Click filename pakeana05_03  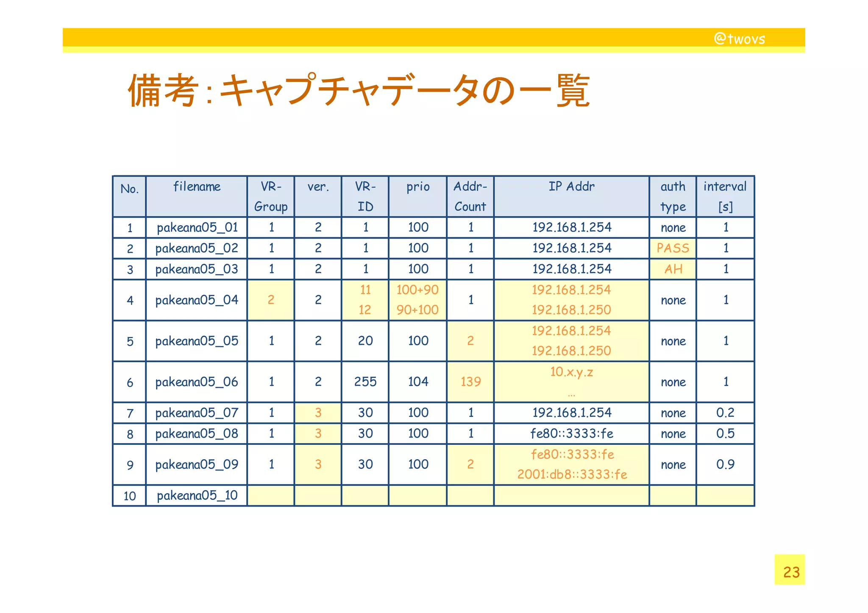[x=197, y=269]
